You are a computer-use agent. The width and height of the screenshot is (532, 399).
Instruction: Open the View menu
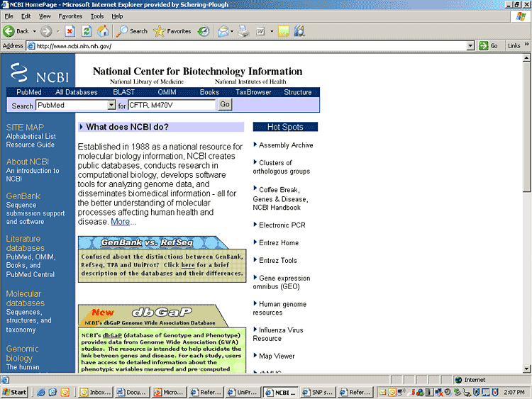[x=45, y=16]
